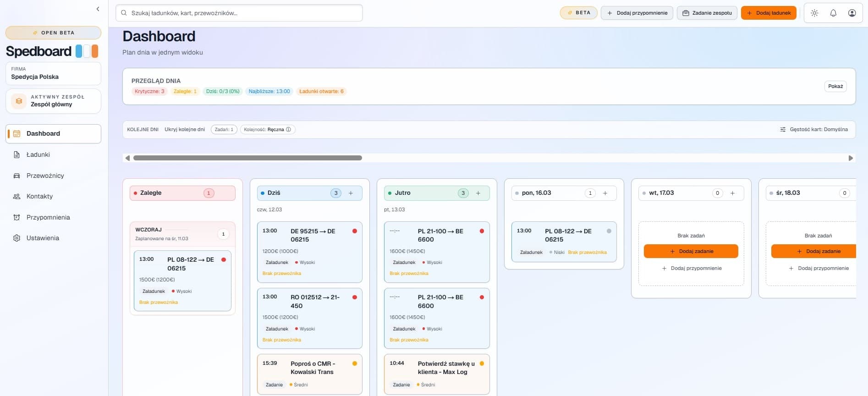The width and height of the screenshot is (868, 396).
Task: Click the Ładunki otwarte: 6 chip
Action: (321, 91)
